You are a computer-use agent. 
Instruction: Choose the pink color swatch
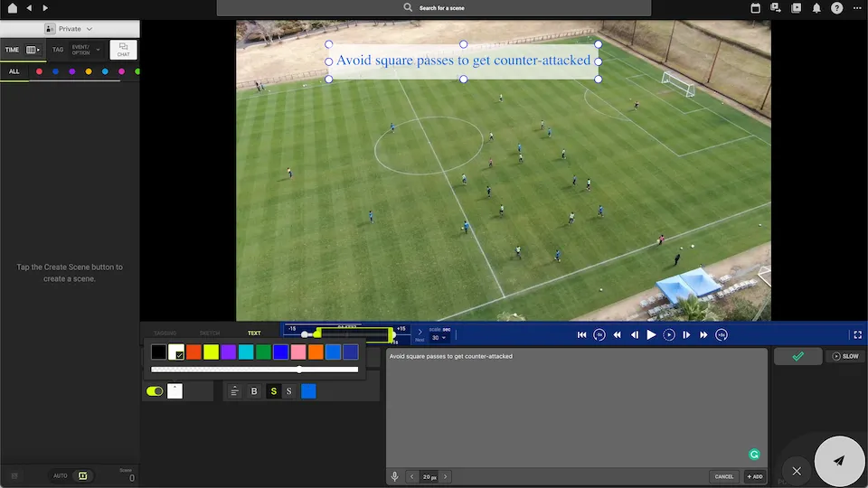(297, 352)
